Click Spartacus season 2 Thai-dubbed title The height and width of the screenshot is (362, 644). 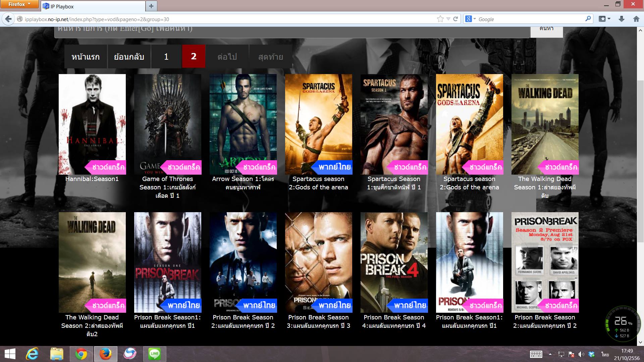[318, 183]
